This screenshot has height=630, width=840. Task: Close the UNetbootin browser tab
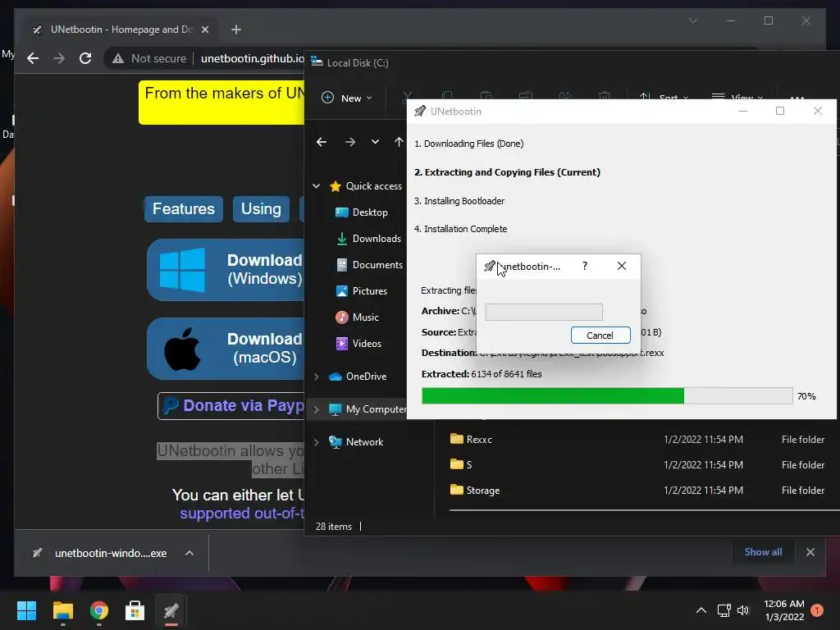204,30
